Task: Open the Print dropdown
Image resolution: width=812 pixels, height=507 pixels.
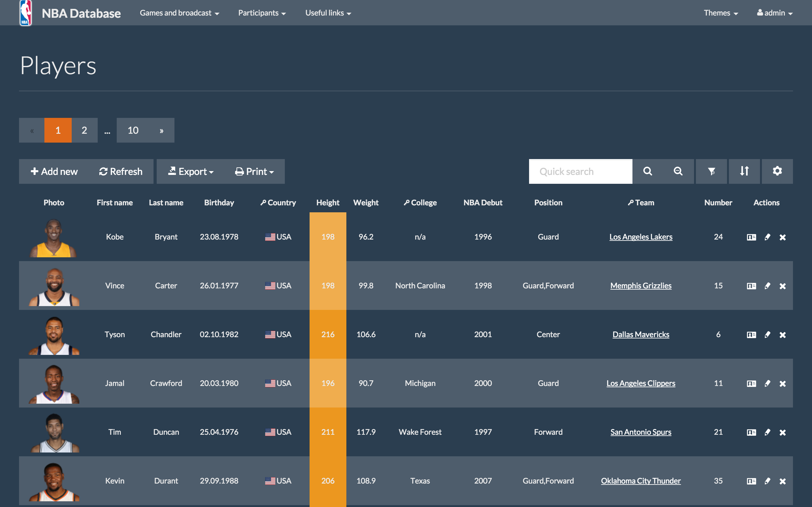Action: click(x=254, y=171)
